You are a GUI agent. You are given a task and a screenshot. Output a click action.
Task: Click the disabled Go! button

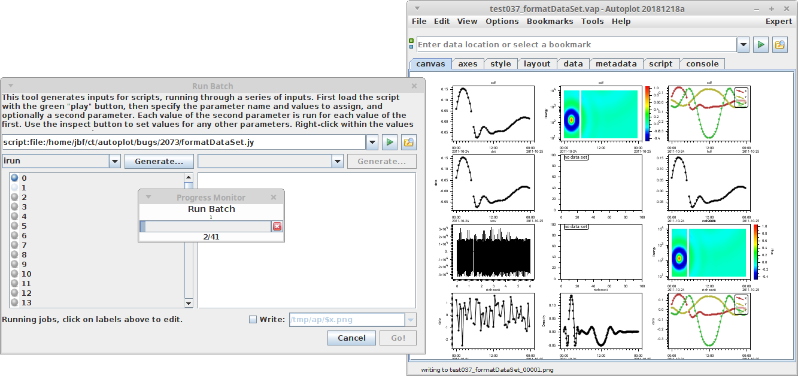398,338
